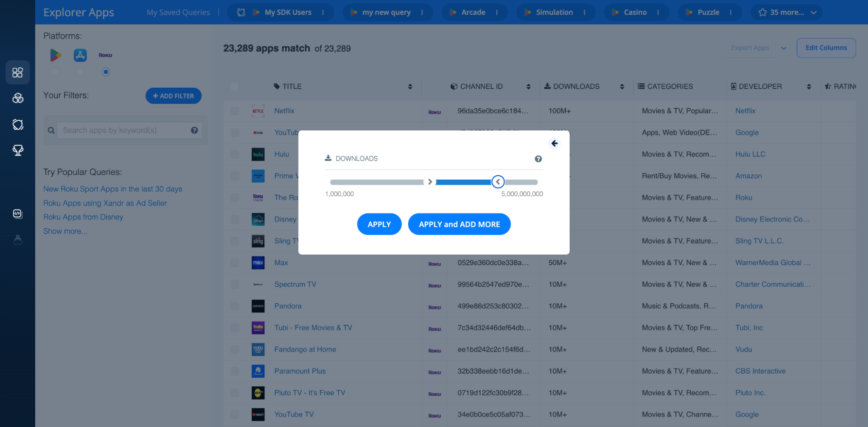Screen dimensions: 868x427
Task: Open the Export Apps dropdown arrow
Action: click(x=784, y=48)
